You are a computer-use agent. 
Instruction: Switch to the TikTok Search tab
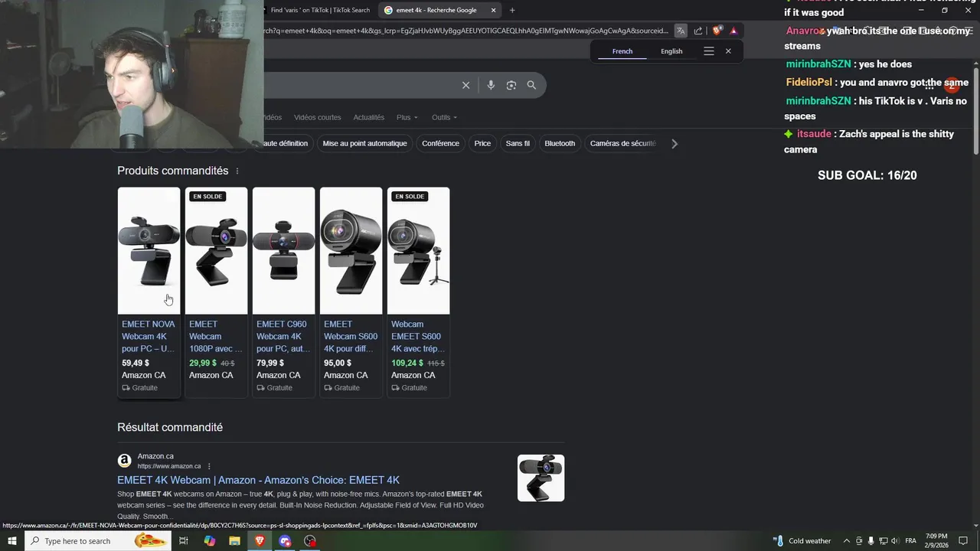(x=319, y=10)
